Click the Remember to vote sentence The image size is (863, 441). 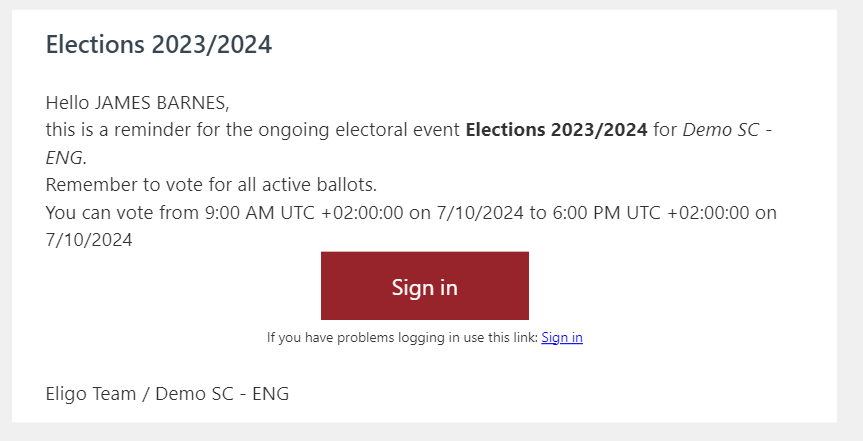click(x=211, y=185)
